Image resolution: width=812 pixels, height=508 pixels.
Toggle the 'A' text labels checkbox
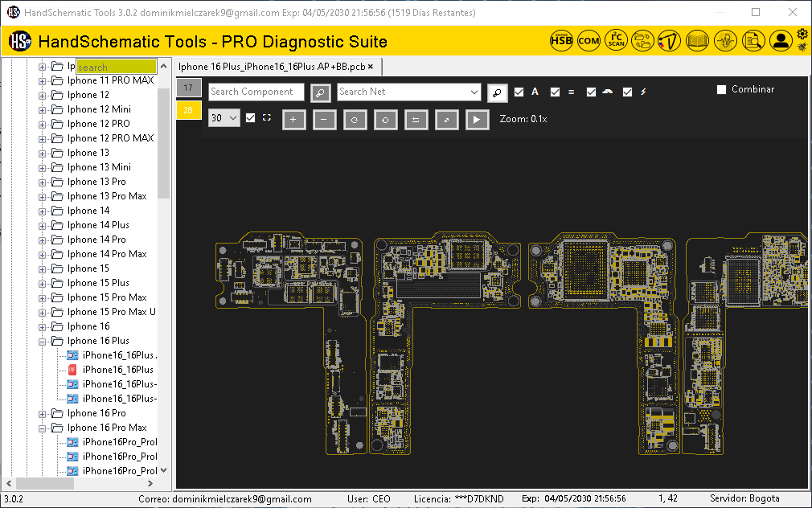(x=519, y=92)
